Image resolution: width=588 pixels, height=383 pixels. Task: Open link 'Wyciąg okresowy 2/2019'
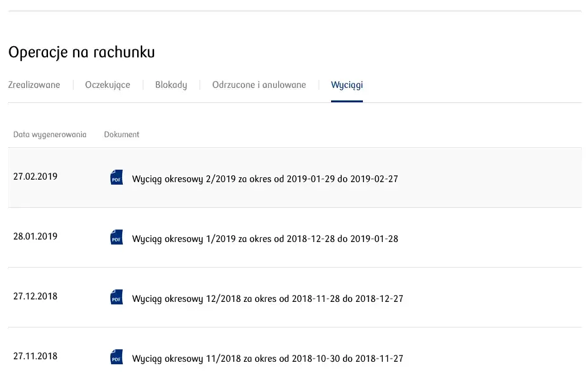click(265, 179)
